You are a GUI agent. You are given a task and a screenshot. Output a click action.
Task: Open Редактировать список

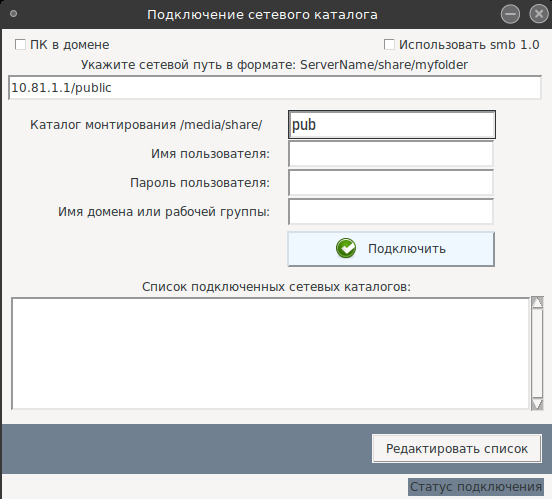[457, 449]
